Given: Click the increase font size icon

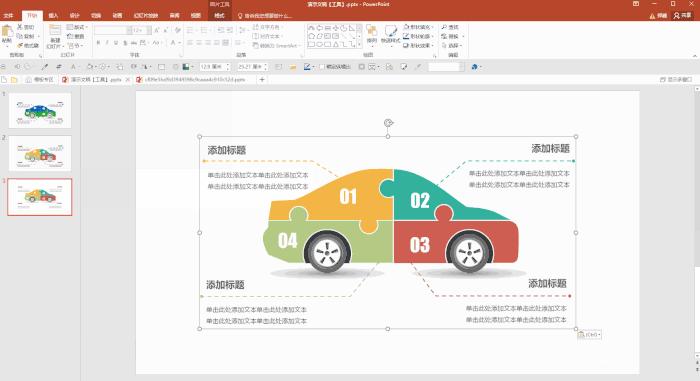Looking at the screenshot, I should coord(157,30).
